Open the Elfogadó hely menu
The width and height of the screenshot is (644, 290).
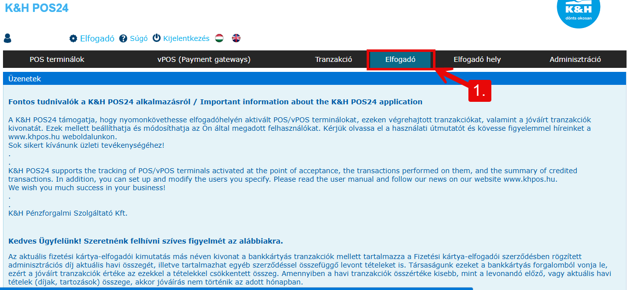click(477, 59)
